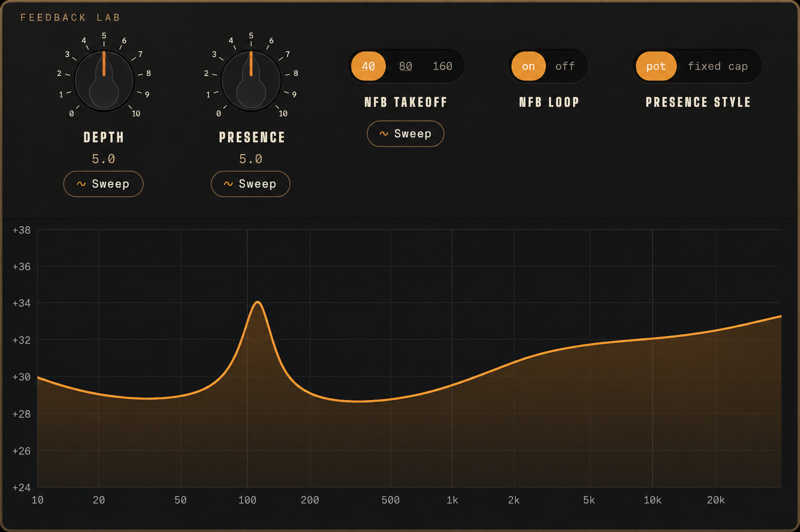Screen dimensions: 800x532
Task: Click the +38 dB axis label
Action: [x=21, y=230]
